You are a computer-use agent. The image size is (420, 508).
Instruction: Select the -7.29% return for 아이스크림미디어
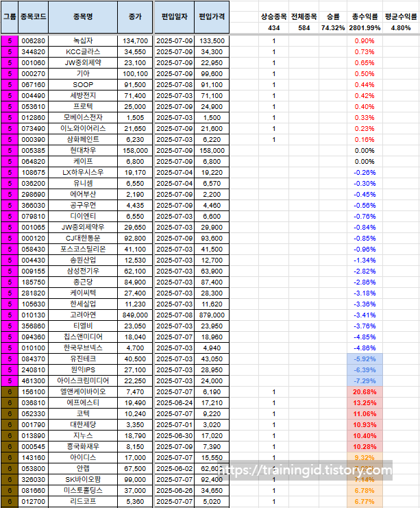(365, 381)
